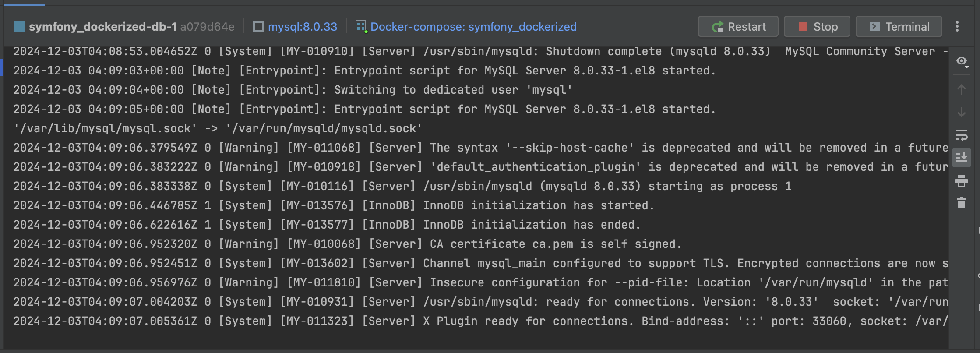Jump down with the down arrow icon
The image size is (980, 353).
tap(962, 113)
